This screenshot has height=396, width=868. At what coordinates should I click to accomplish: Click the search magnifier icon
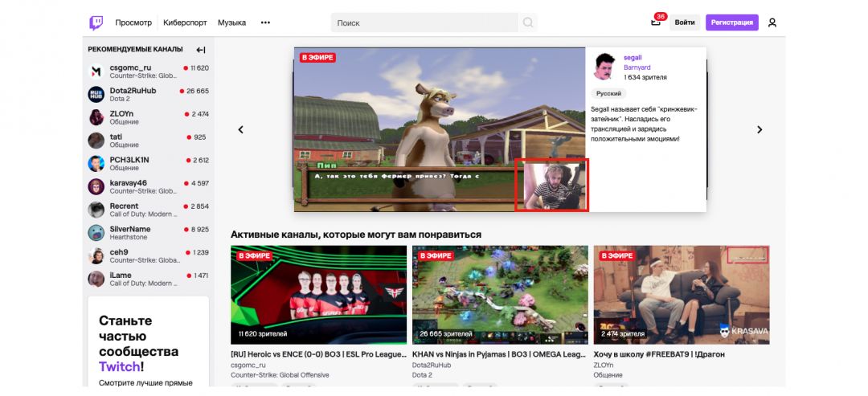coord(528,22)
